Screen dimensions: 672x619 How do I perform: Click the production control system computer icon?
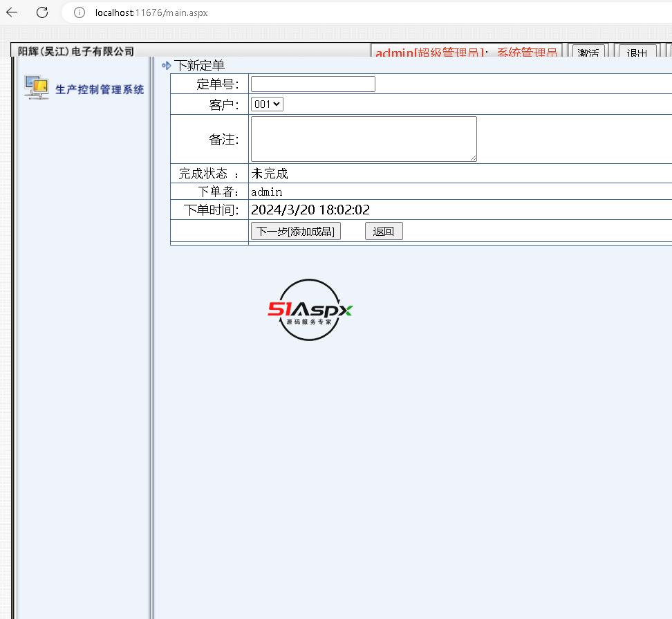tap(37, 87)
